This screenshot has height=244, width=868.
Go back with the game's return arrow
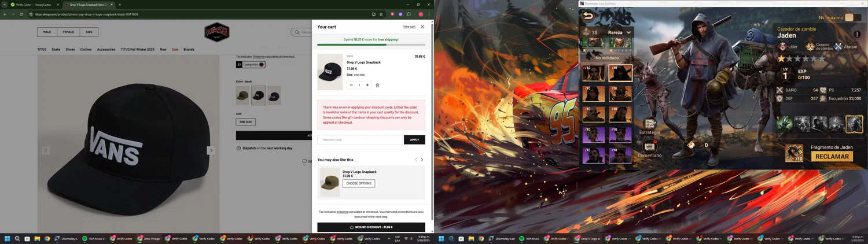[x=588, y=16]
